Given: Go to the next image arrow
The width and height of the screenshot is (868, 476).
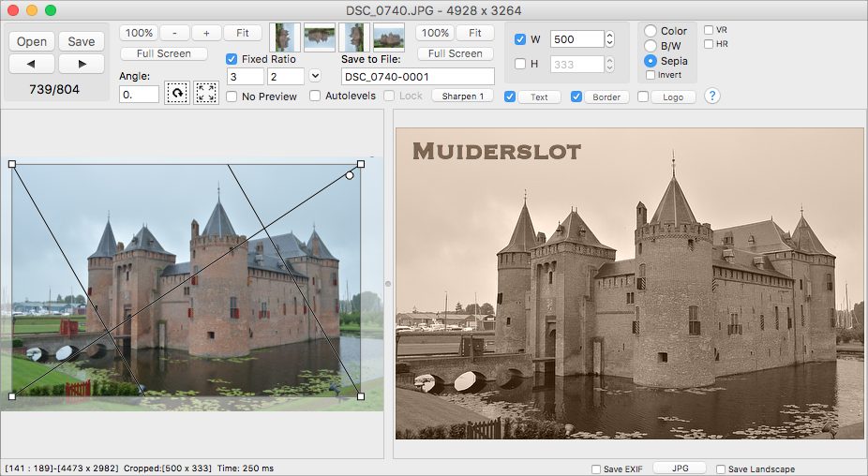Looking at the screenshot, I should tap(82, 65).
